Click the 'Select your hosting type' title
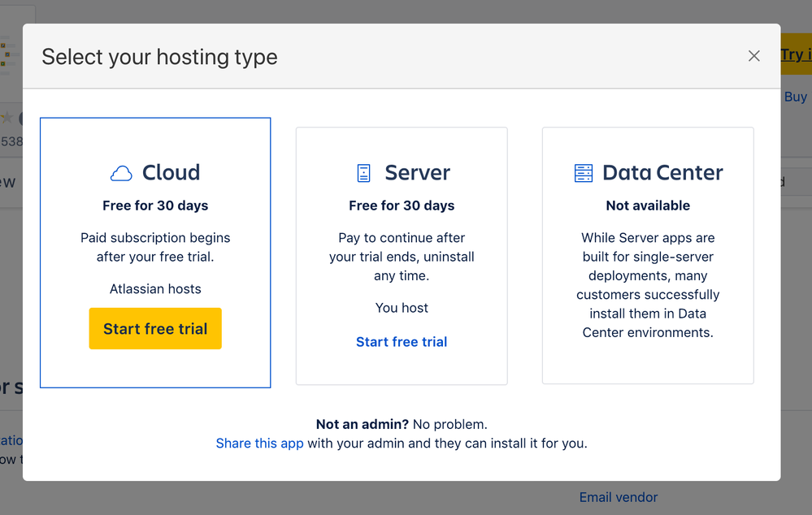This screenshot has height=515, width=812. point(159,56)
